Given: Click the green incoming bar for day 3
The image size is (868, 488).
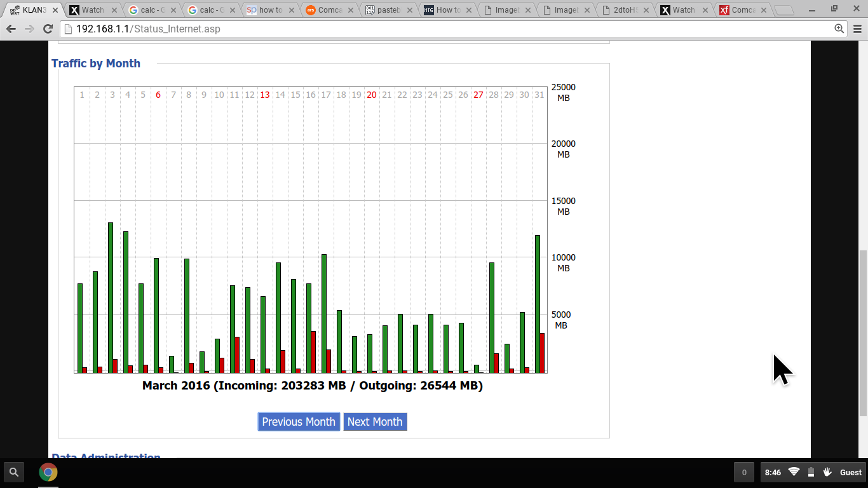Looking at the screenshot, I should (111, 297).
